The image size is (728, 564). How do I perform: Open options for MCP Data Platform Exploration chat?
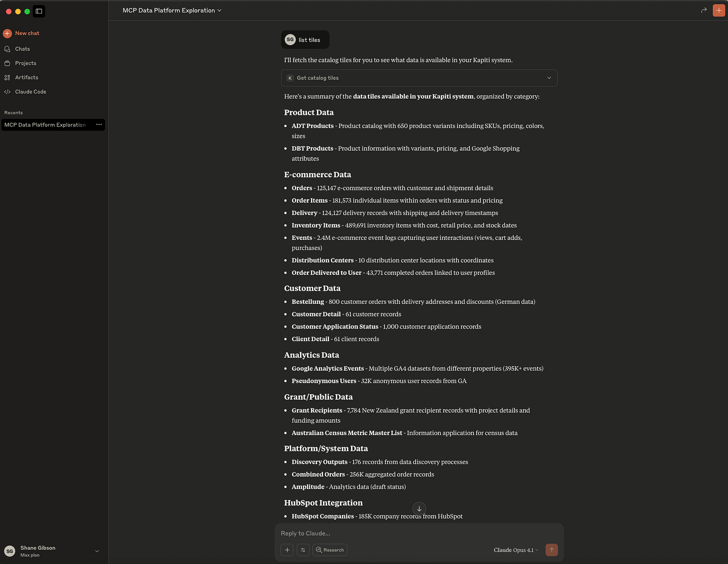tap(99, 124)
